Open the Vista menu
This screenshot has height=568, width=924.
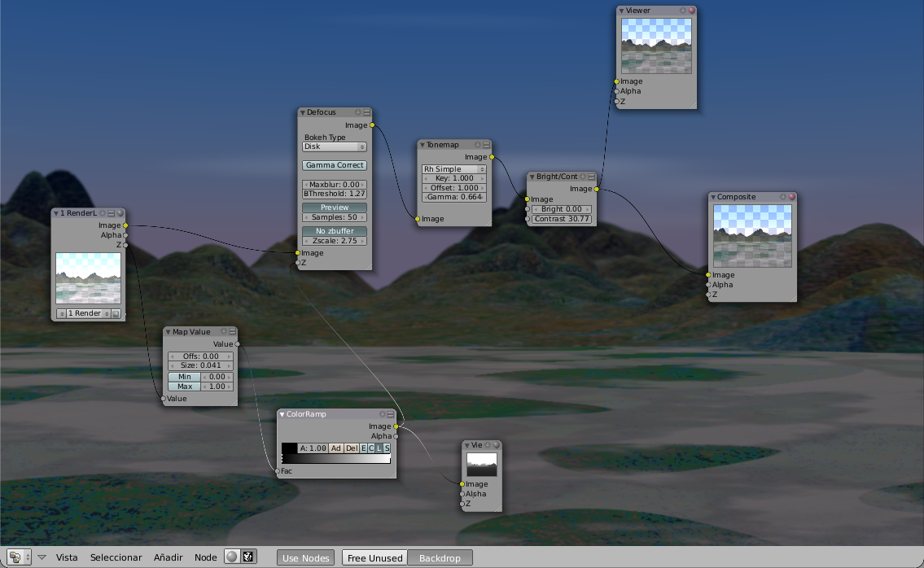tap(67, 557)
